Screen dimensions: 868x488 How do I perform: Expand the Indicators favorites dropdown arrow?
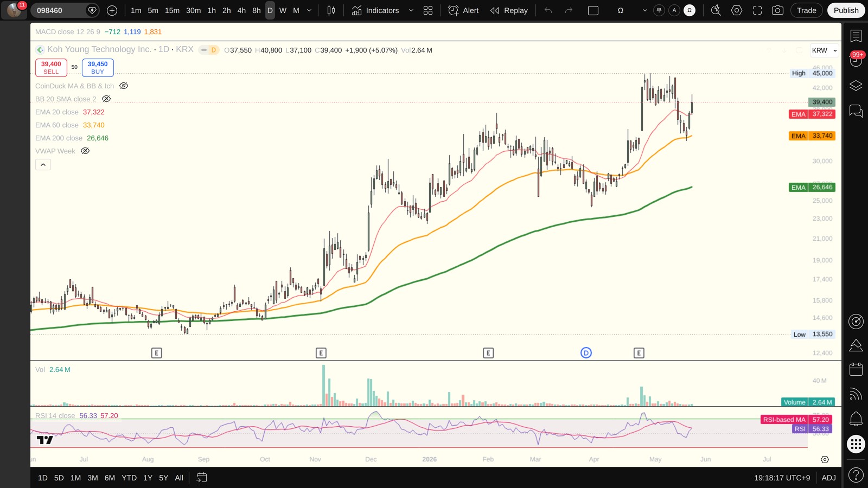tap(411, 10)
